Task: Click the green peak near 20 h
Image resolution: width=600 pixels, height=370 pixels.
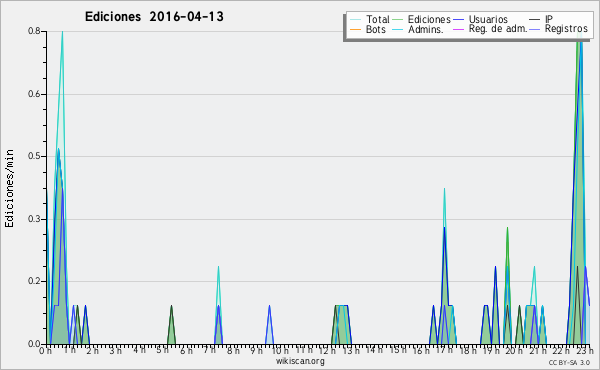Action: [x=507, y=228]
